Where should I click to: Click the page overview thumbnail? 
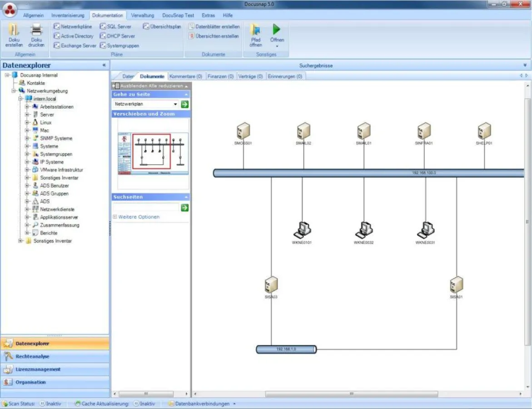tap(153, 154)
